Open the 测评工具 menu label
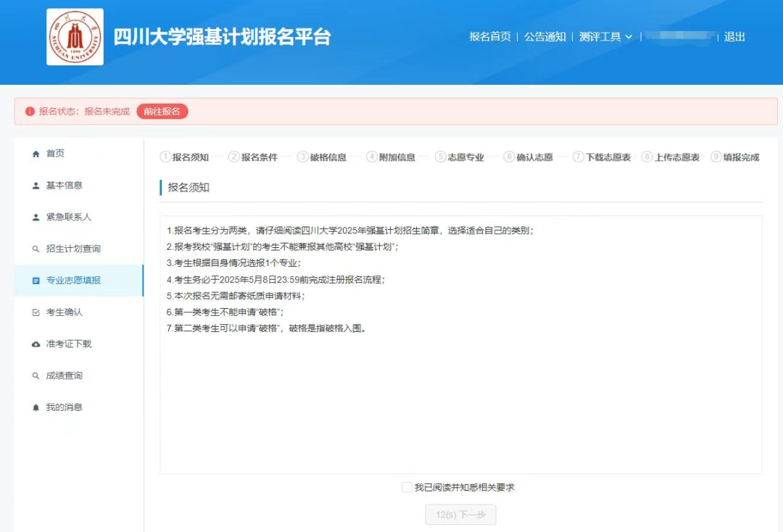Screen dimensions: 783x532 pos(600,37)
